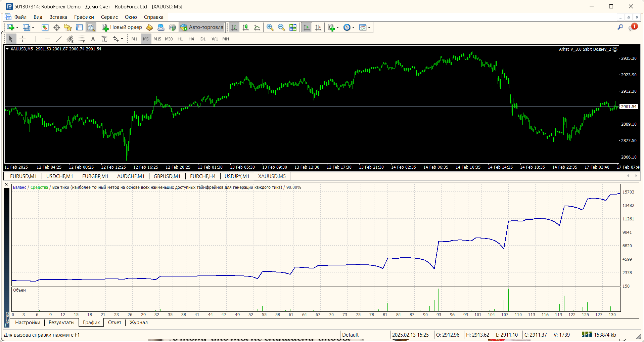The height and width of the screenshot is (342, 644).
Task: Open the Журнал tester tab
Action: click(138, 323)
